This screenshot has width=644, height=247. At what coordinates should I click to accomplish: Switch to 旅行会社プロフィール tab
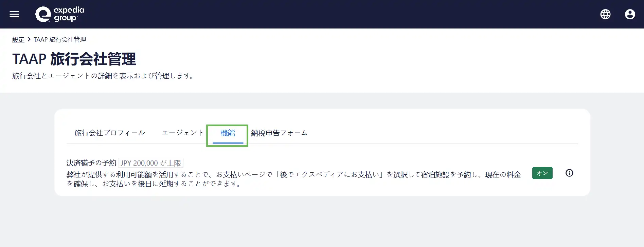tap(110, 133)
